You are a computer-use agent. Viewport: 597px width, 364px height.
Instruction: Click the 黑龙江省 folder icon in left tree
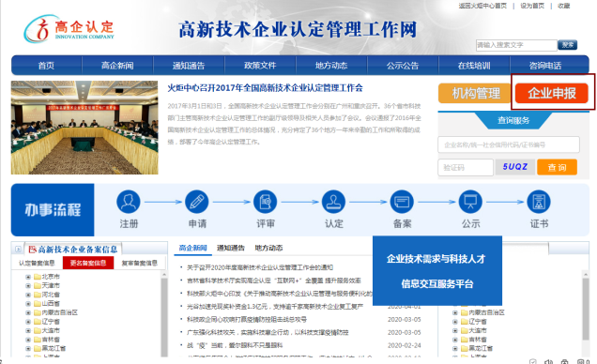38,348
